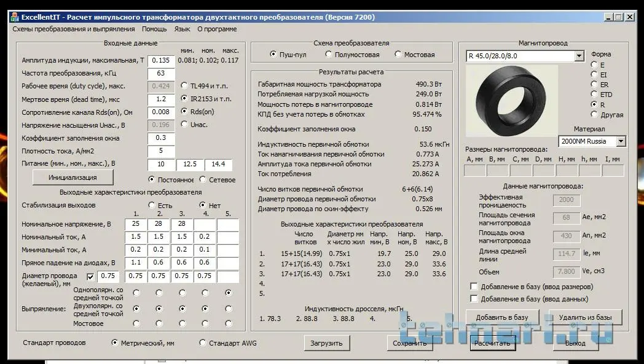Click the КПД value 95.474 %
Screen dimensions: 644x364
[427, 115]
